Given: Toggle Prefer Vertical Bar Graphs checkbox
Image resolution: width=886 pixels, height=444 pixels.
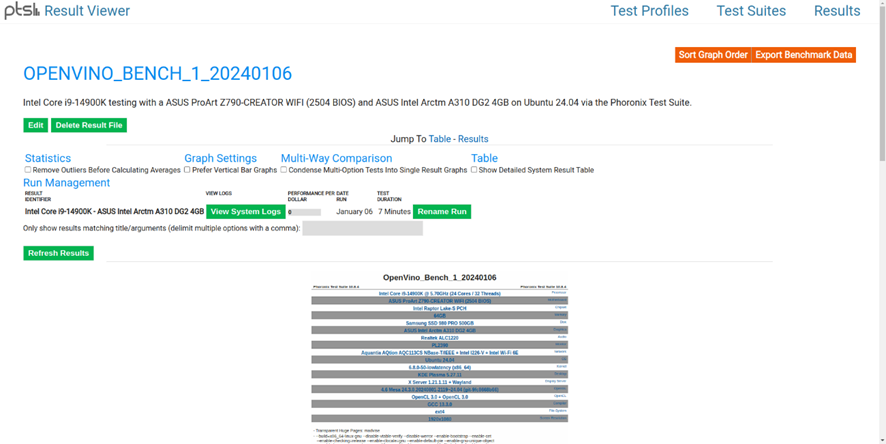Looking at the screenshot, I should (x=187, y=169).
